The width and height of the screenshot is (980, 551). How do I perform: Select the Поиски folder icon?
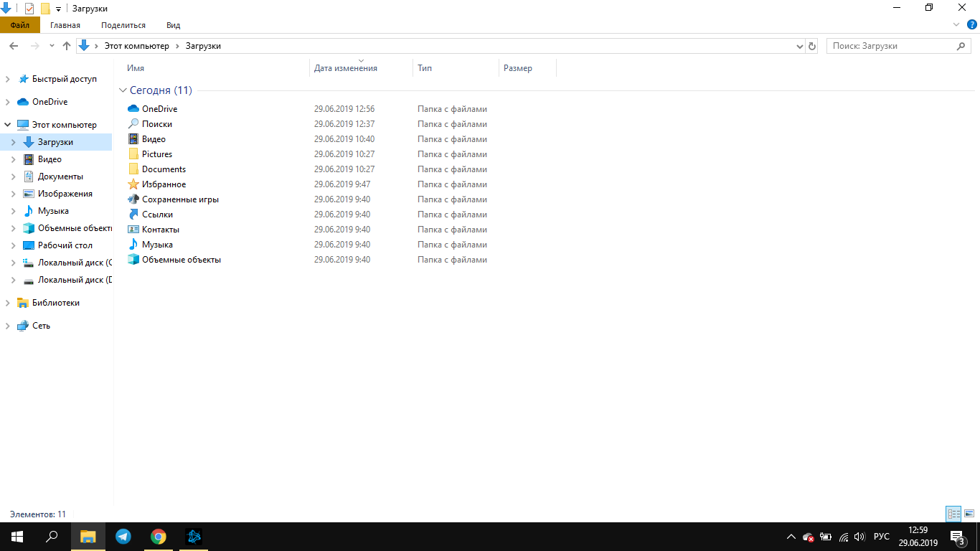coord(133,123)
